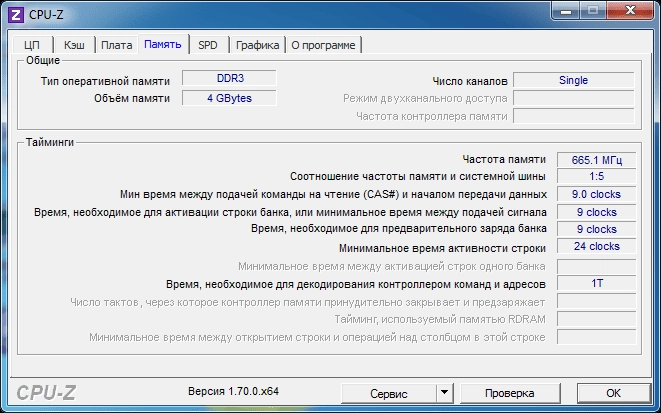Click the CPU-Z purple logo icon
661x413 pixels.
tap(16, 15)
